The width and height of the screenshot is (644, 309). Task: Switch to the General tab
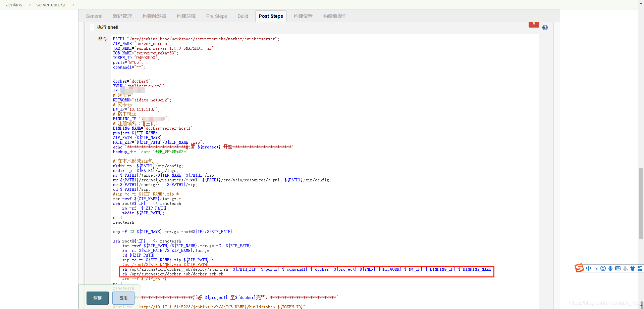tap(94, 16)
